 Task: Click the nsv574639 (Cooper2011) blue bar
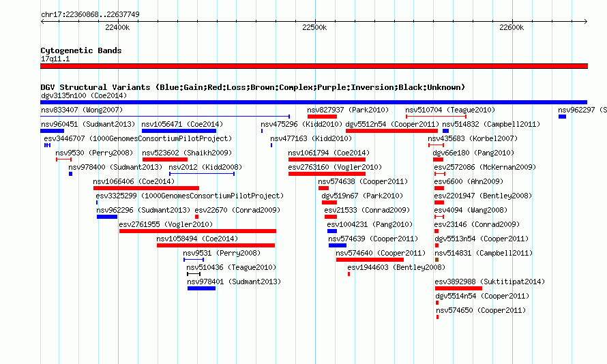tap(338, 245)
